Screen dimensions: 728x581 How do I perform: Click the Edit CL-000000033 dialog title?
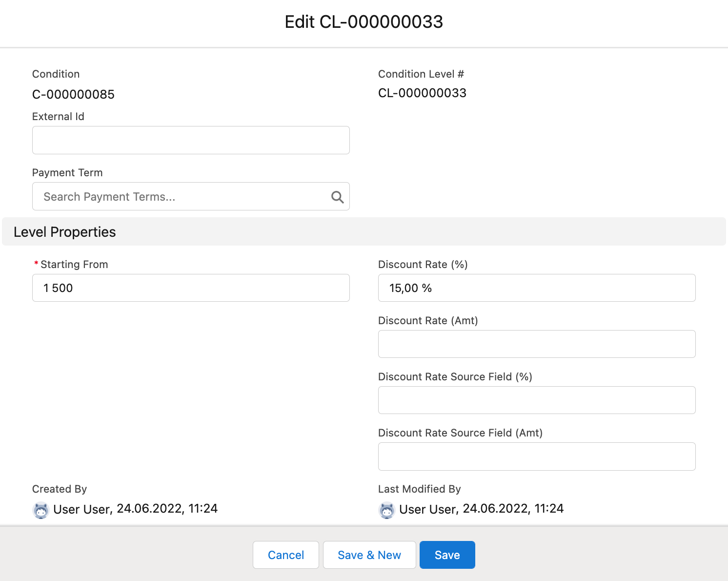click(x=364, y=22)
